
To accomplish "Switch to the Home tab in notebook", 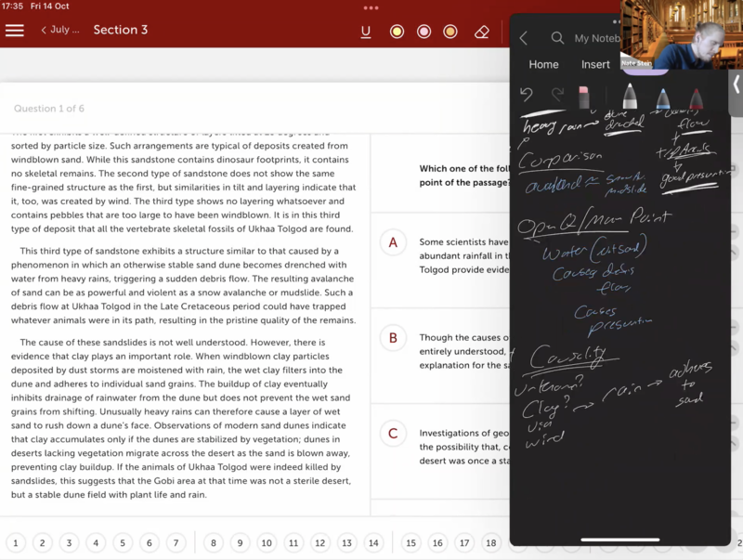I will coord(543,64).
